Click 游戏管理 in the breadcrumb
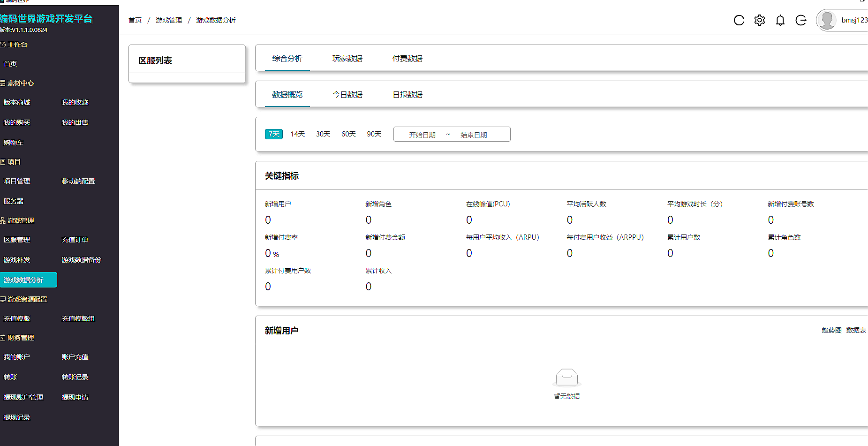The width and height of the screenshot is (868, 446). [169, 20]
